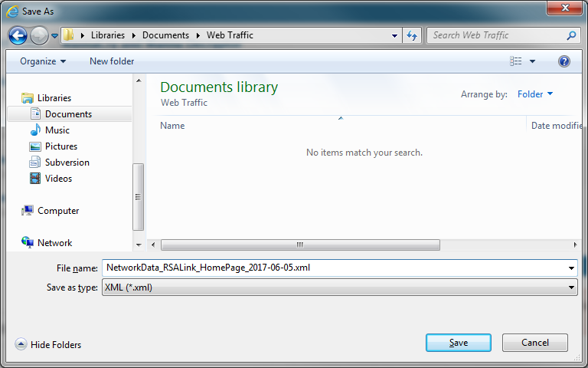Click the Music note icon
The height and width of the screenshot is (368, 588).
click(35, 130)
